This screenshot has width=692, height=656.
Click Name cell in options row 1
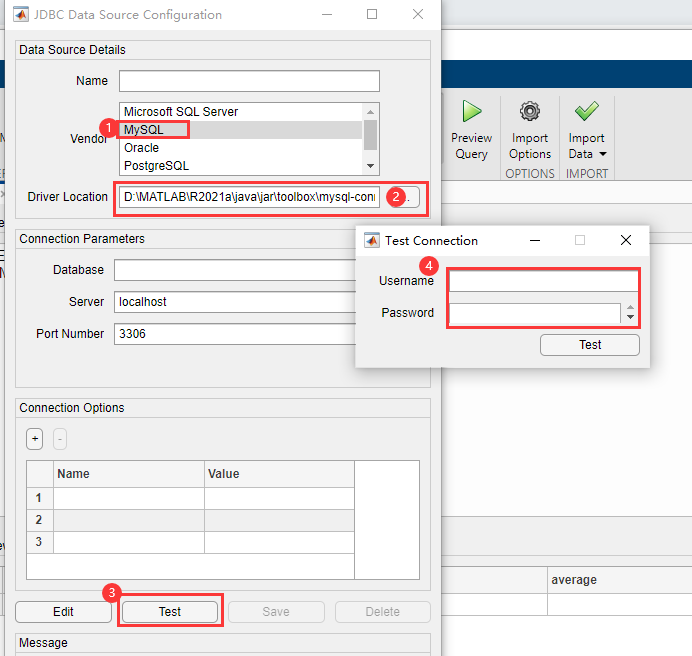pyautogui.click(x=129, y=498)
